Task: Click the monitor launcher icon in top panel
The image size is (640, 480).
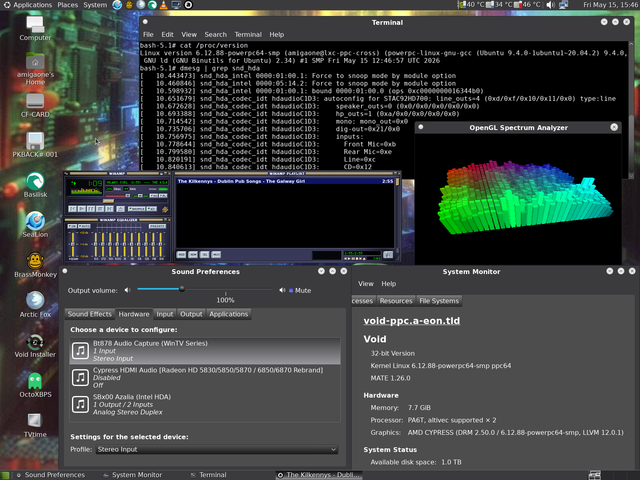Action: pyautogui.click(x=176, y=5)
